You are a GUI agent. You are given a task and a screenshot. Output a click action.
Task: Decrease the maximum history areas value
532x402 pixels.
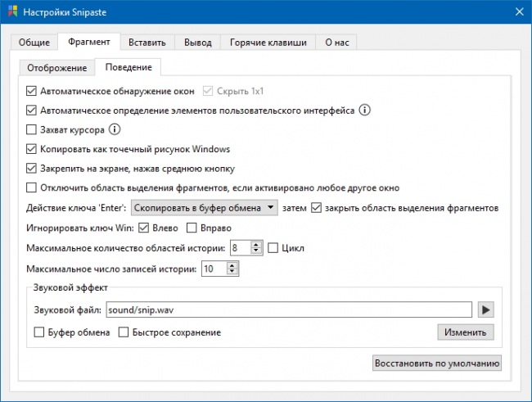coord(256,251)
